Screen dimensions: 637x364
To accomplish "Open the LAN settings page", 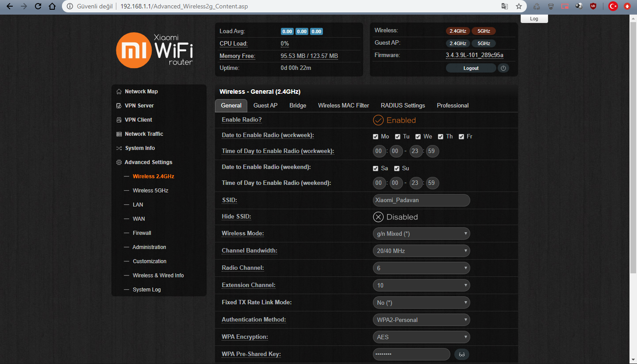I will [x=138, y=205].
